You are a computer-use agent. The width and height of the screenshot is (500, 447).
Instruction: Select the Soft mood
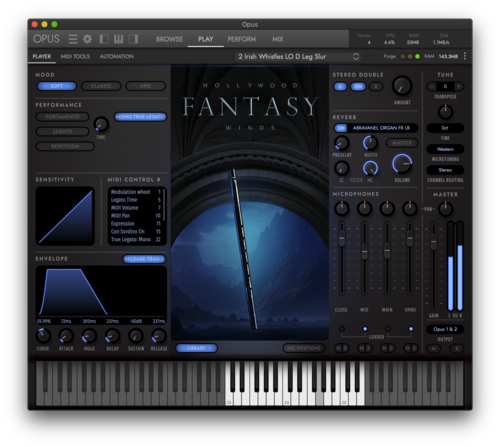57,86
